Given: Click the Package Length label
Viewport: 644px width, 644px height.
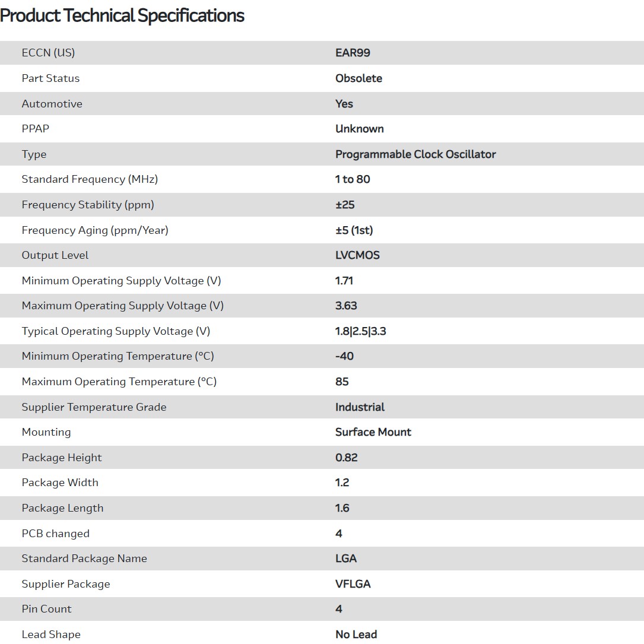Looking at the screenshot, I should (62, 508).
